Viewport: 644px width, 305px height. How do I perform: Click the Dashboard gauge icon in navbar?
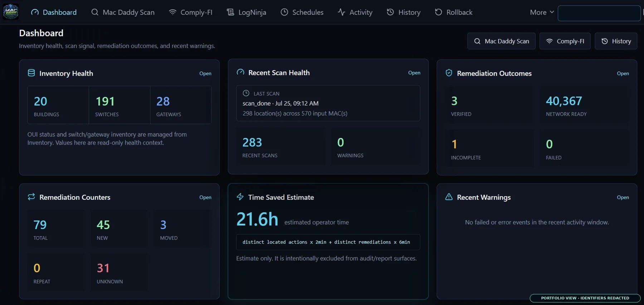[35, 12]
